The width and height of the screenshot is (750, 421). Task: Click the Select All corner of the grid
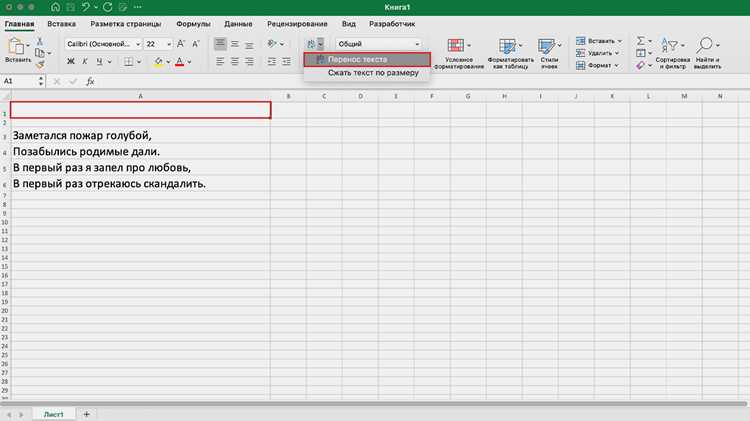click(x=5, y=96)
